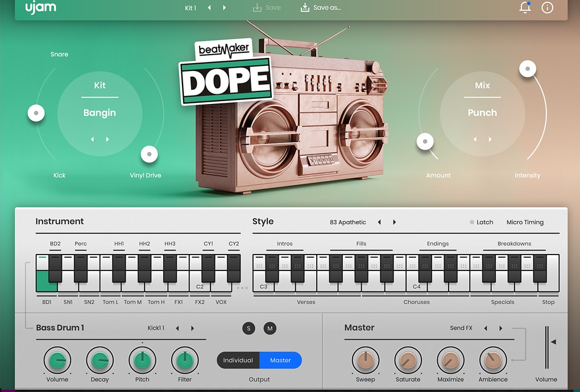Click Save as... button

[x=320, y=7]
